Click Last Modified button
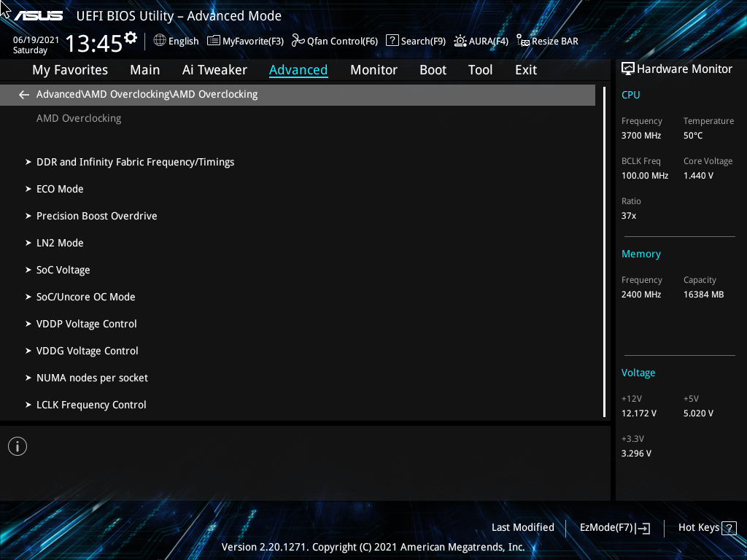This screenshot has height=560, width=747. (x=522, y=528)
